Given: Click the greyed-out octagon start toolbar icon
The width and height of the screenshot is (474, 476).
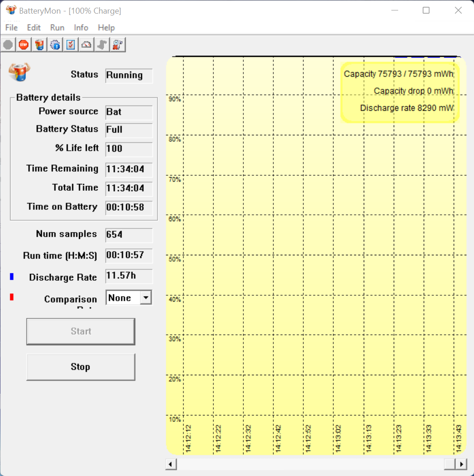Looking at the screenshot, I should pos(8,45).
